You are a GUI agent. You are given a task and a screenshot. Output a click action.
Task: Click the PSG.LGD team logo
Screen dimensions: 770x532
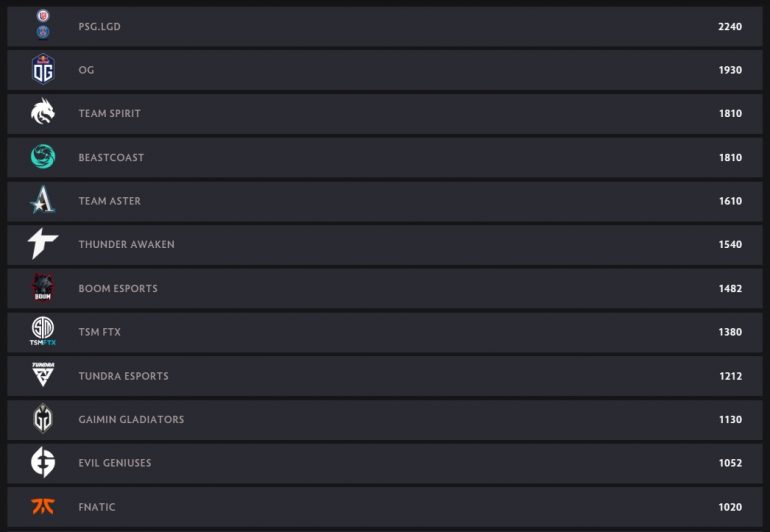[43, 25]
